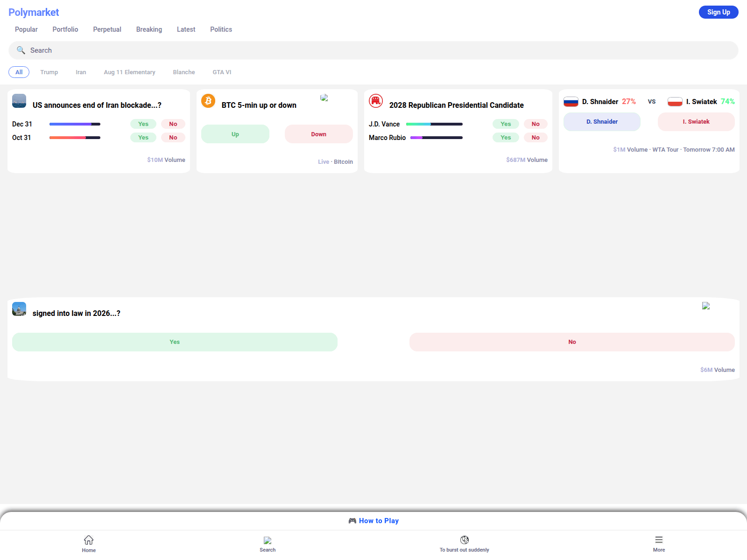Select the Aug 11 Elementary chip

(x=129, y=72)
